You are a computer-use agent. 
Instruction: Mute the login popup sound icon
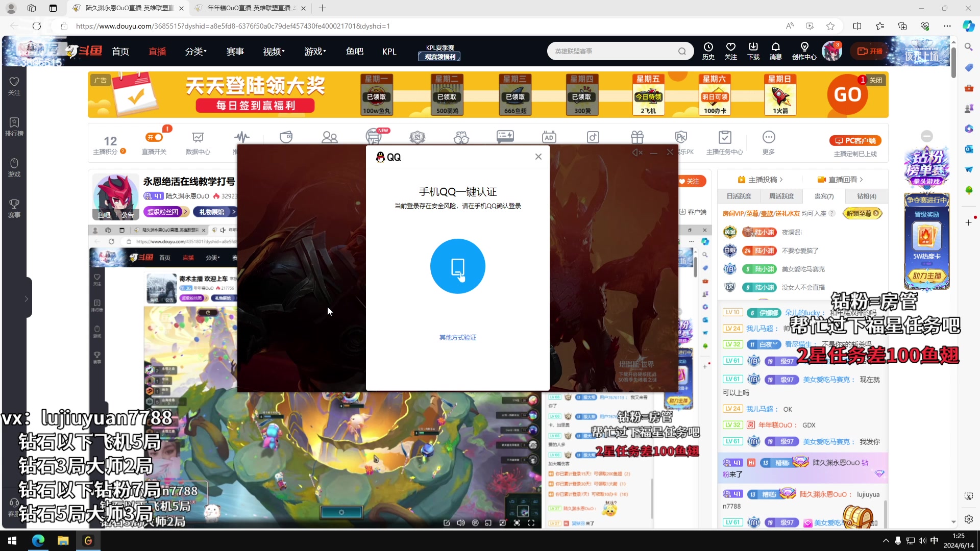pyautogui.click(x=637, y=153)
